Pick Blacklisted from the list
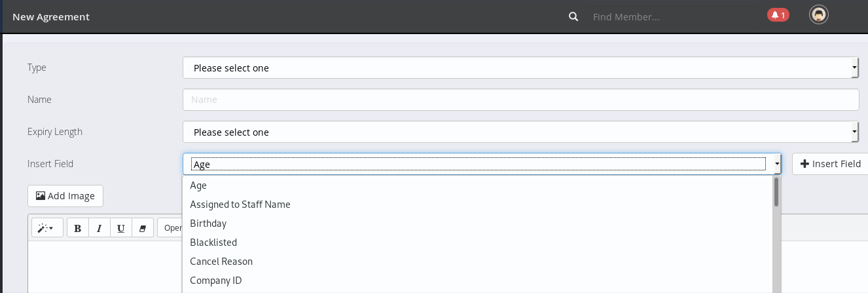 pyautogui.click(x=213, y=243)
